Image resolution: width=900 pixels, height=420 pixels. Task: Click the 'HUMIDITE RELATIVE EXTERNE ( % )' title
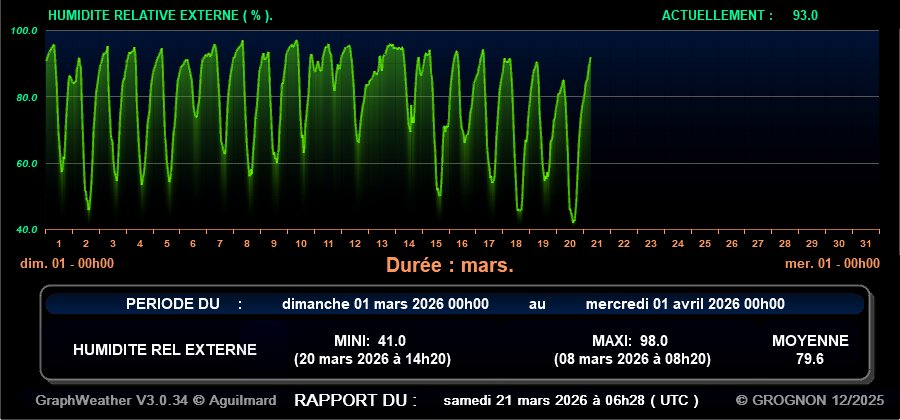pos(160,16)
